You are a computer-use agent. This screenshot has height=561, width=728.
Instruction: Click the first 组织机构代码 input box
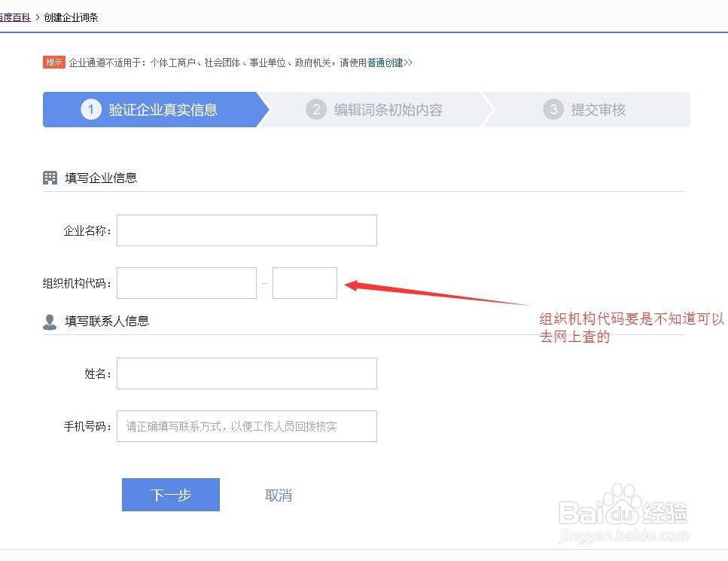[x=186, y=282]
